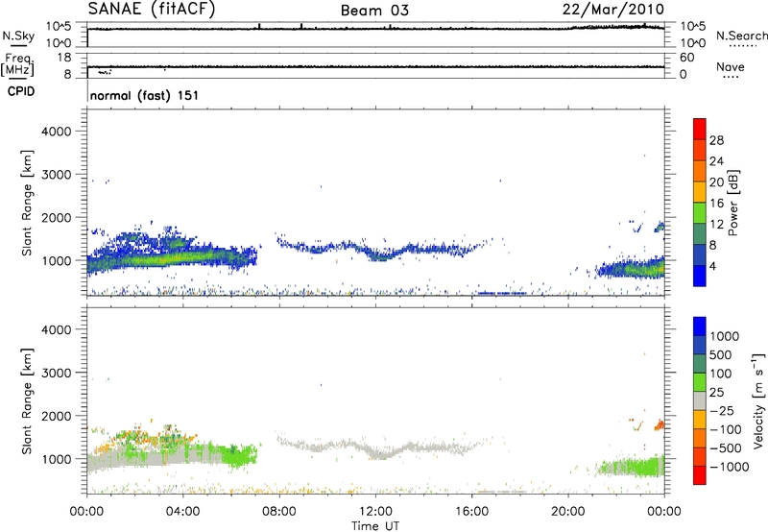Click the 3000 tick on the power panel

point(56,175)
